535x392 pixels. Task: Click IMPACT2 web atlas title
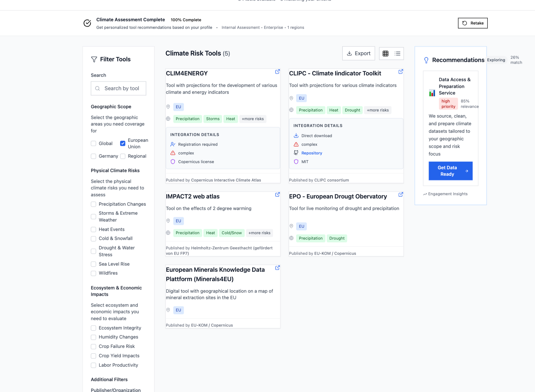pos(193,196)
